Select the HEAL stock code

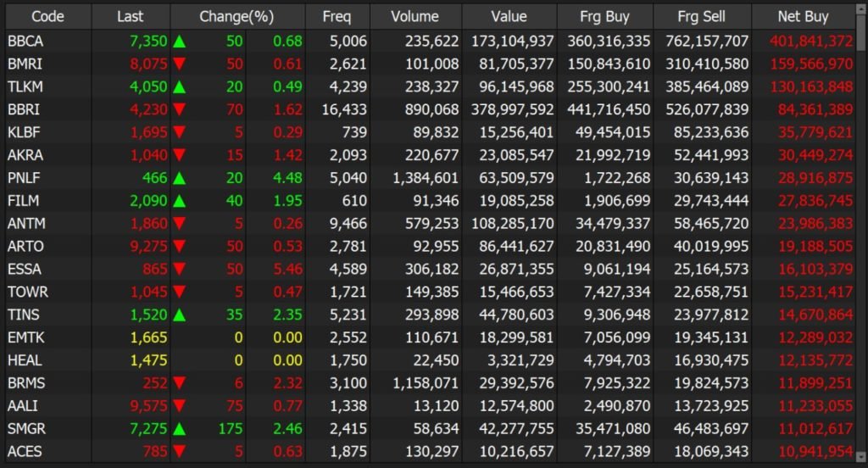pos(25,360)
